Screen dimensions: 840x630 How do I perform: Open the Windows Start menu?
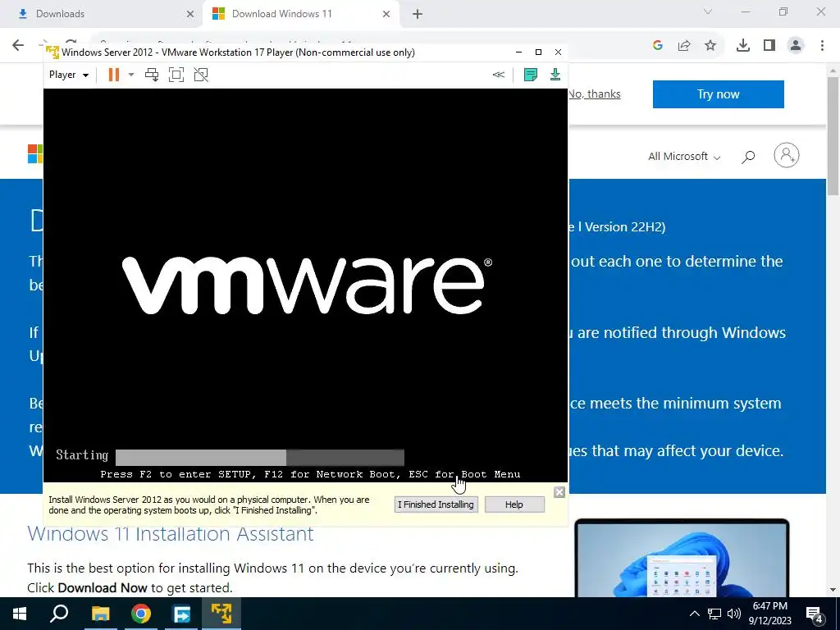[20, 614]
